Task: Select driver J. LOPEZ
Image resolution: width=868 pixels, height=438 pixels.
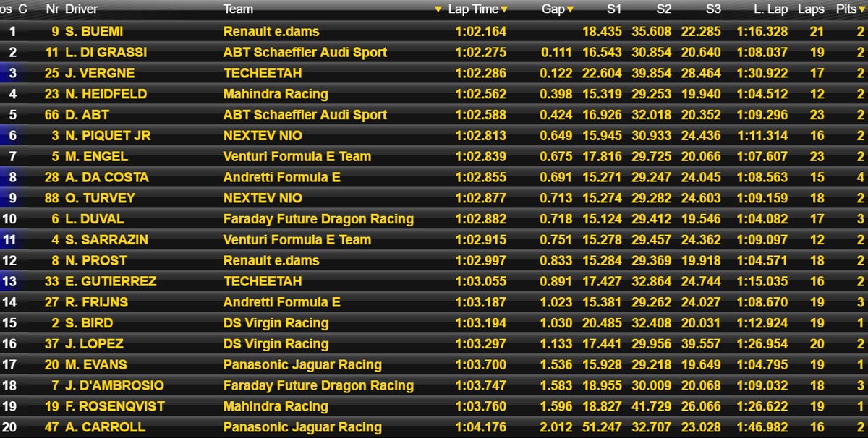Action: (94, 344)
